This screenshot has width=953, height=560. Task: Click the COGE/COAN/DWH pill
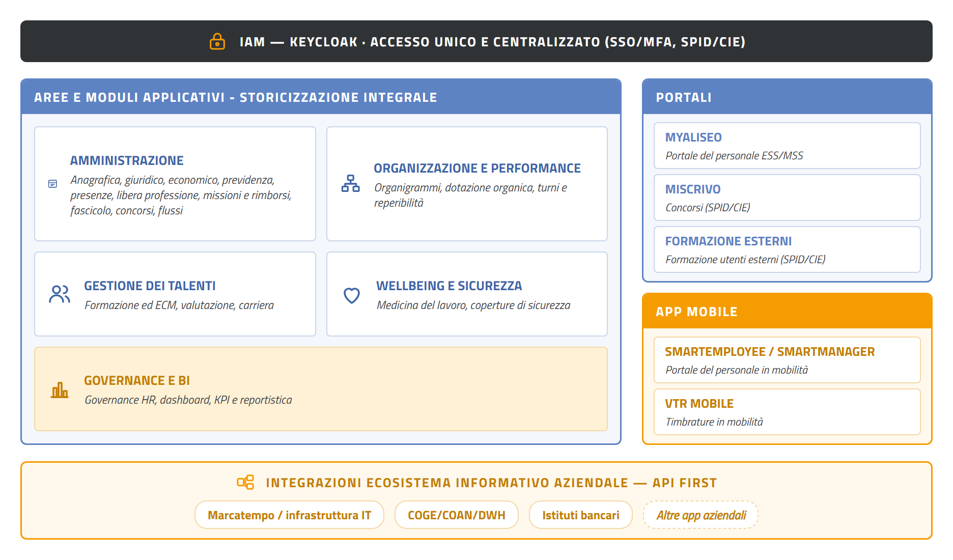tap(457, 515)
